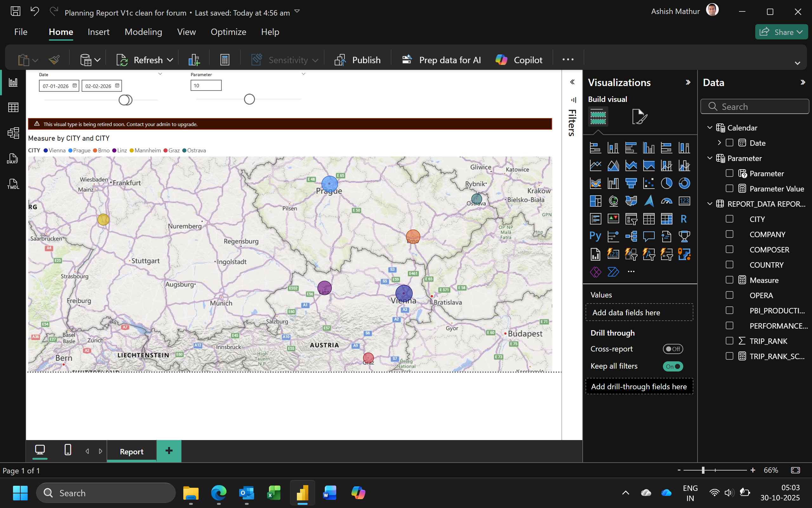Expand the Date hierarchy node
812x508 pixels.
[x=719, y=143]
